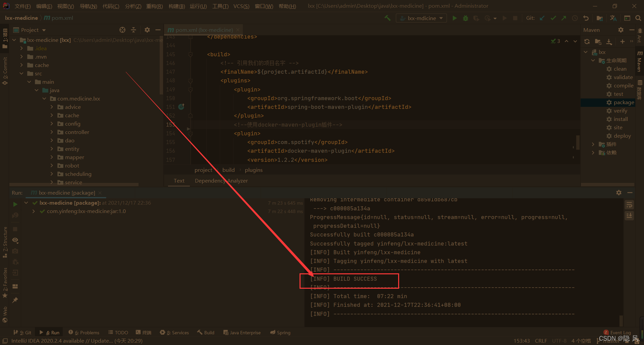Open the Event Log

click(617, 333)
